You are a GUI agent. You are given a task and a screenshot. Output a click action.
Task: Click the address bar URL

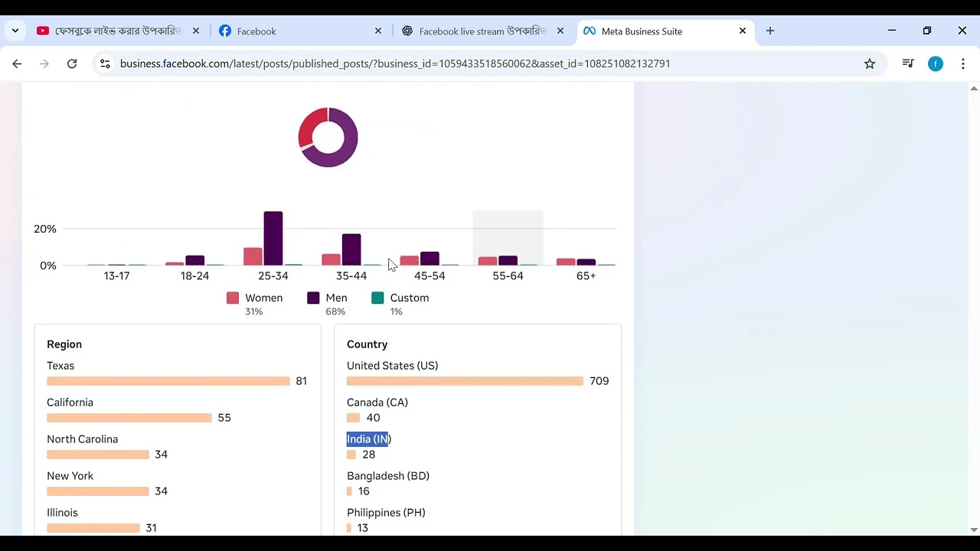tap(394, 64)
